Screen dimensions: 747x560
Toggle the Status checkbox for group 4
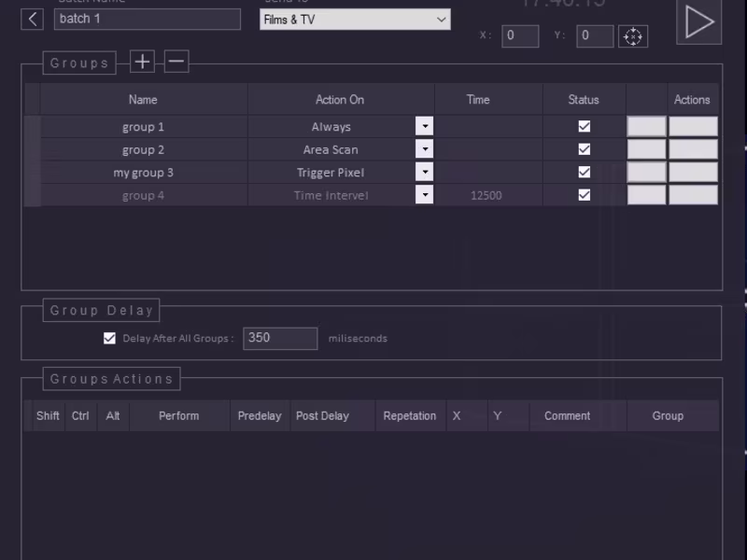[585, 195]
